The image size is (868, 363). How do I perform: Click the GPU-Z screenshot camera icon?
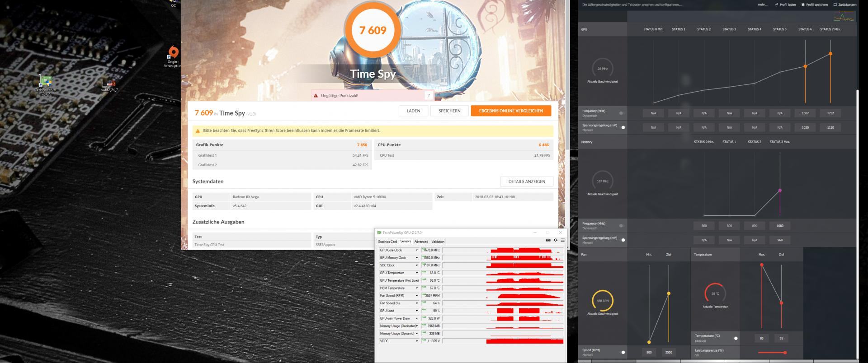(x=548, y=240)
